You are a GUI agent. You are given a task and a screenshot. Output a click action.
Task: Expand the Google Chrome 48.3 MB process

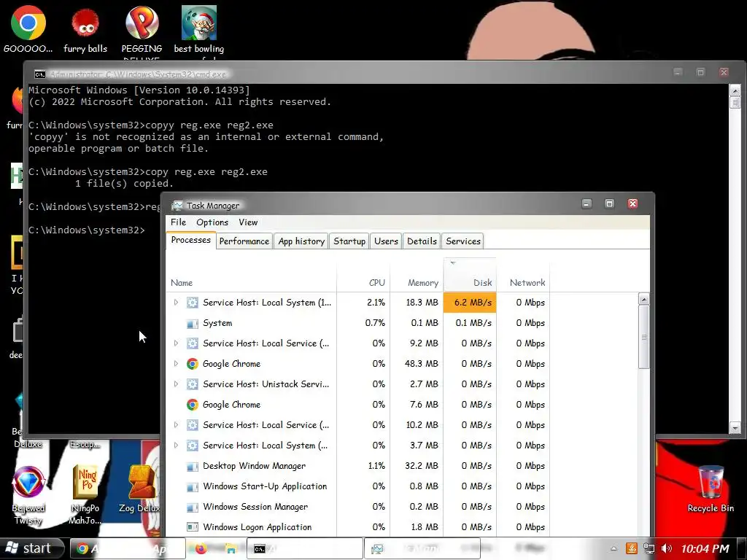point(176,364)
